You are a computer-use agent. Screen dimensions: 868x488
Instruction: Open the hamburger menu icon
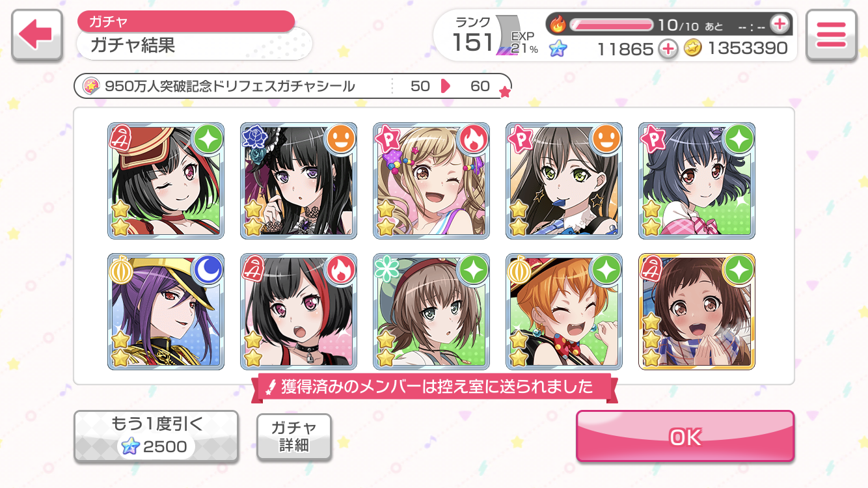pyautogui.click(x=831, y=35)
